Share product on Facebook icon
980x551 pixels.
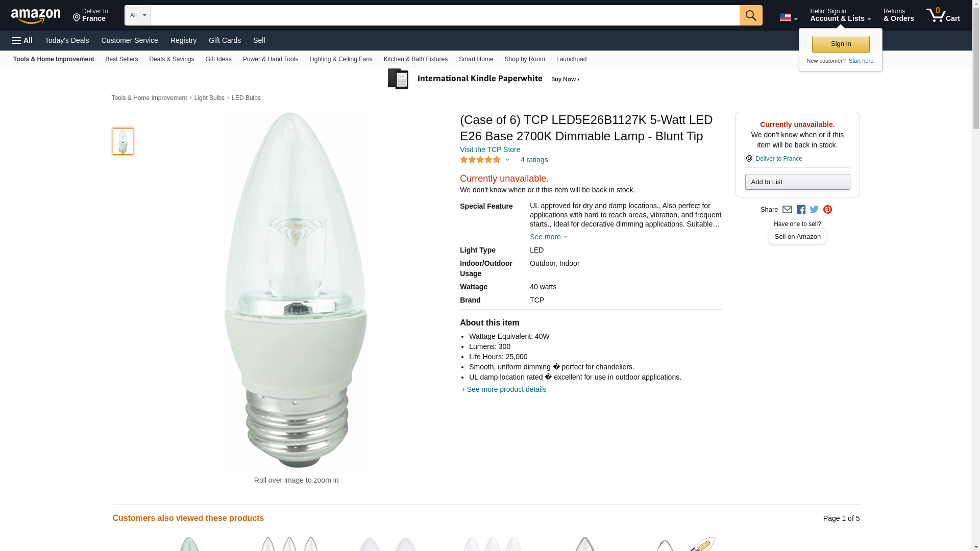coord(801,210)
